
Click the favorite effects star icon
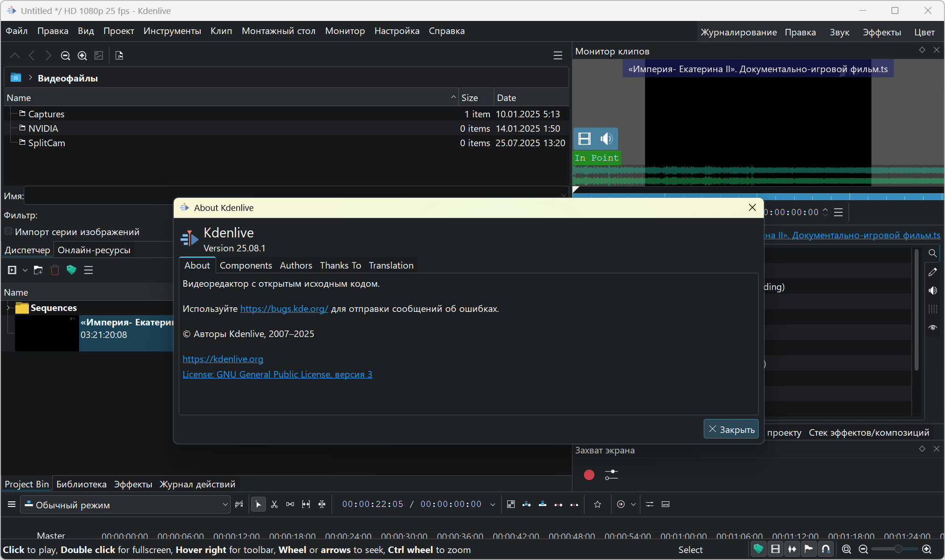[598, 504]
